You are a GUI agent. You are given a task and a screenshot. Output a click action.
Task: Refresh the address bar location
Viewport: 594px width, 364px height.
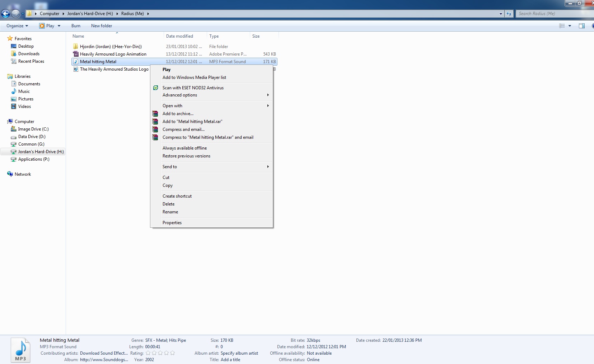tap(509, 14)
